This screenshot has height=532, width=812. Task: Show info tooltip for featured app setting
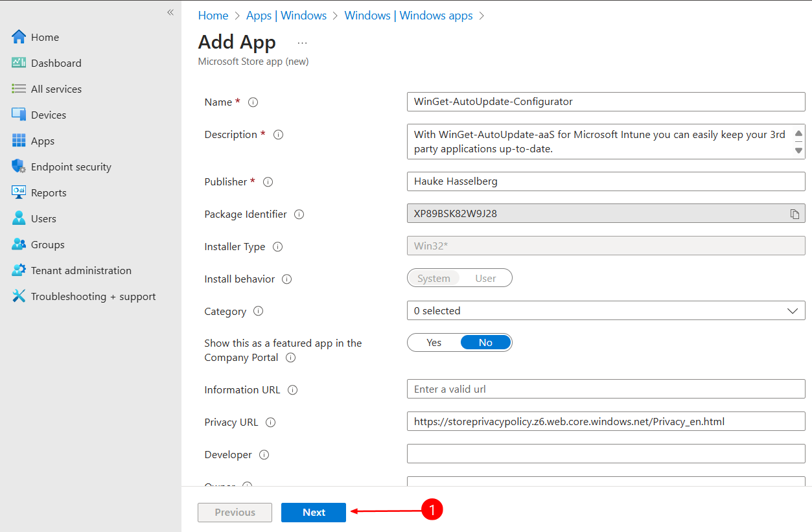[291, 358]
